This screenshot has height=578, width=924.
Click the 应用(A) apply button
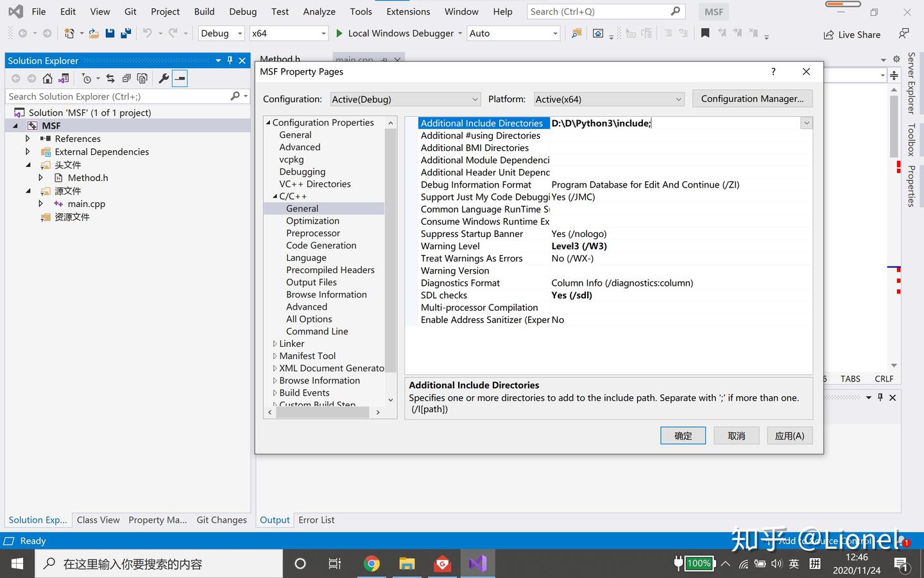pyautogui.click(x=789, y=435)
